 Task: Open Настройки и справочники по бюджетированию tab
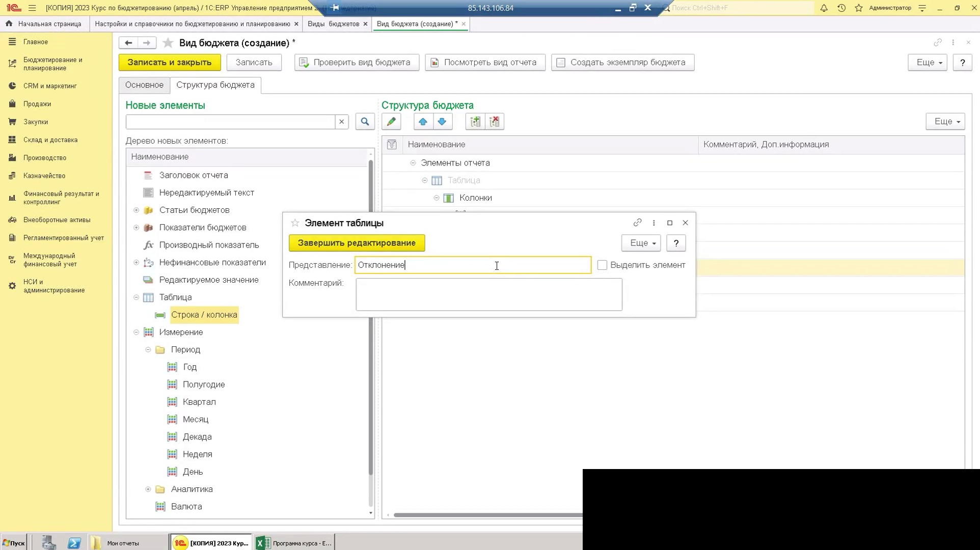[x=193, y=24]
